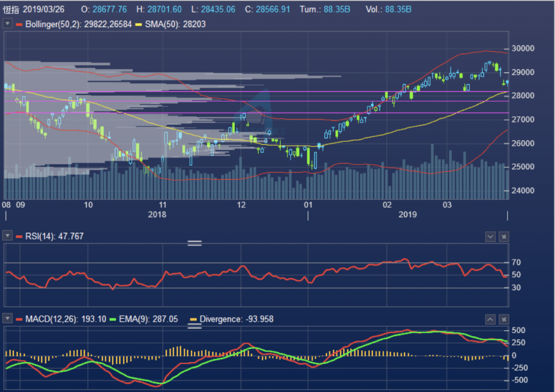Click the 2019 year axis label

click(408, 214)
